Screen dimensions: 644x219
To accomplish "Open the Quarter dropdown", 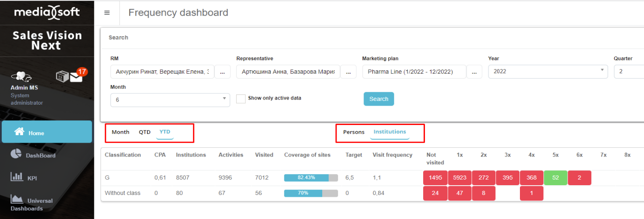I will click(628, 71).
